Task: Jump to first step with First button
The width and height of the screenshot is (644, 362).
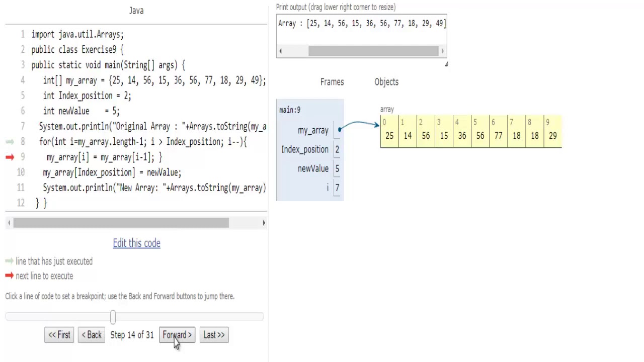Action: 59,335
